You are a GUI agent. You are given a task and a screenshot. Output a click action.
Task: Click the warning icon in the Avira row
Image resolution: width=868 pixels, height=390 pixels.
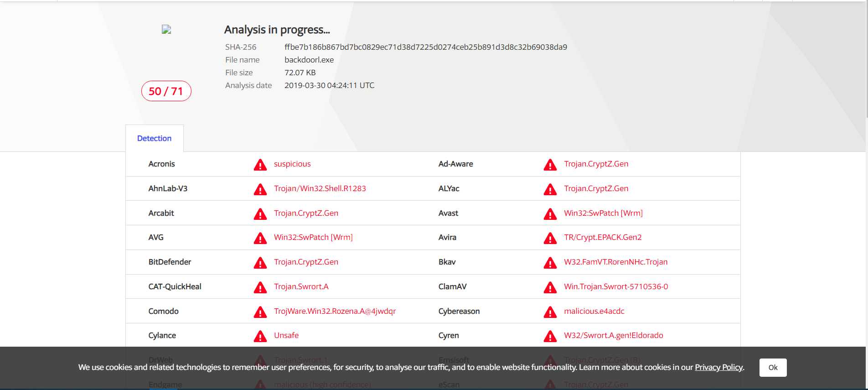point(550,238)
